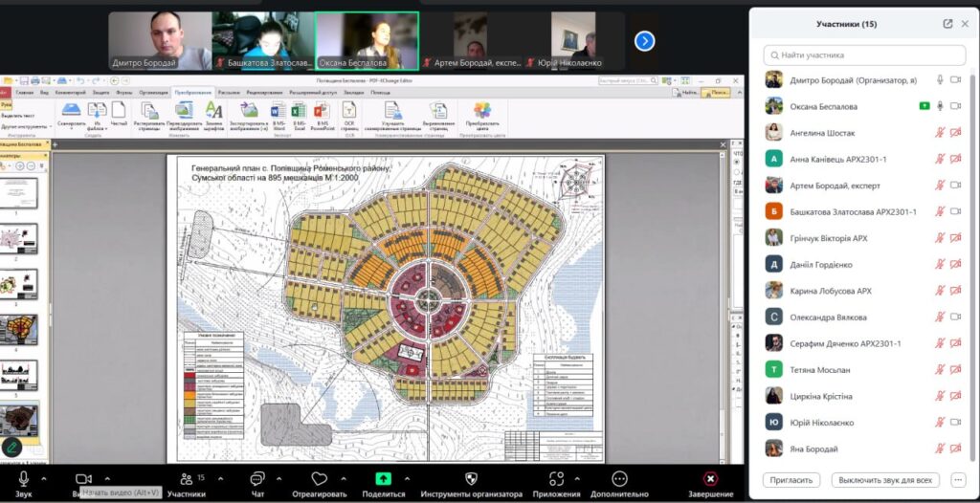Screen dimensions: 980x503
Task: Open the Reactions heart icon
Action: click(320, 478)
